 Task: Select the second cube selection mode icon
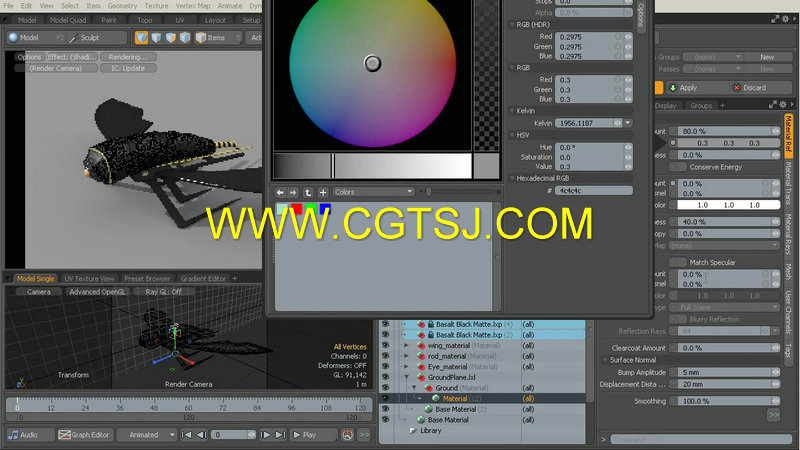[x=156, y=37]
